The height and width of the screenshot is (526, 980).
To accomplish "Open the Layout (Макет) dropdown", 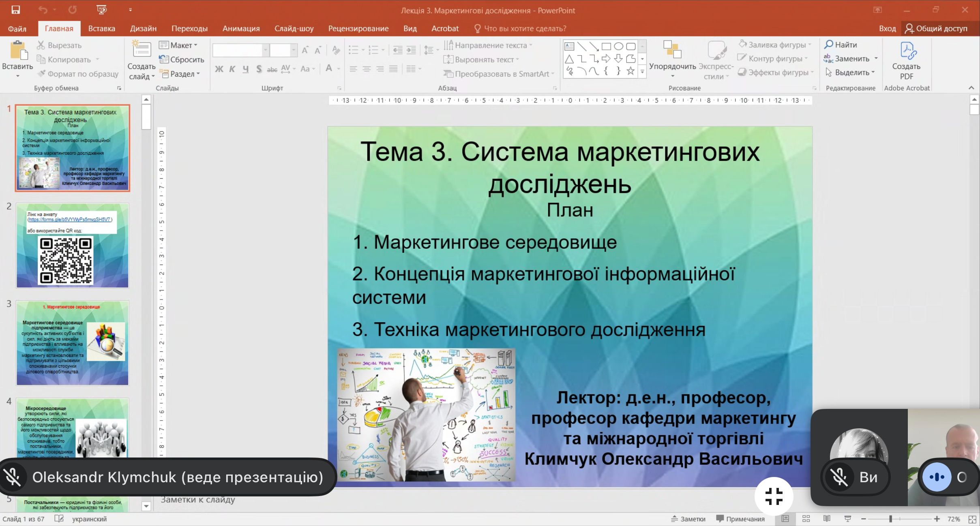I will [x=178, y=45].
